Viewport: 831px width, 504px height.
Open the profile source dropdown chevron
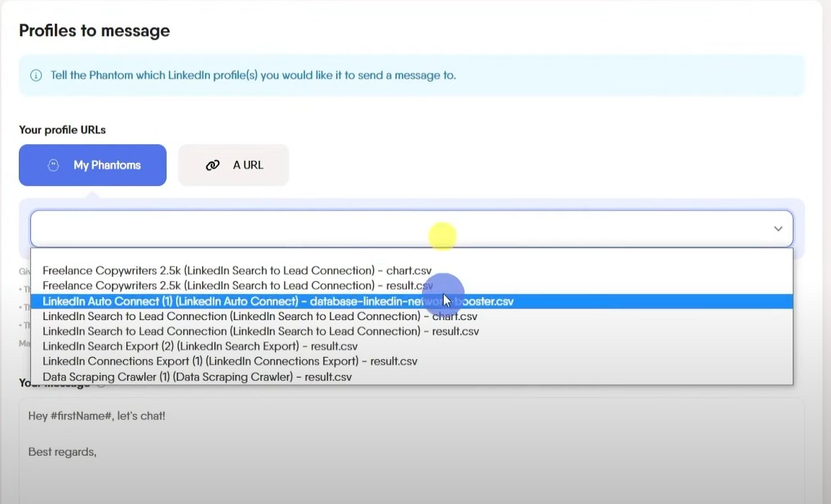(778, 228)
